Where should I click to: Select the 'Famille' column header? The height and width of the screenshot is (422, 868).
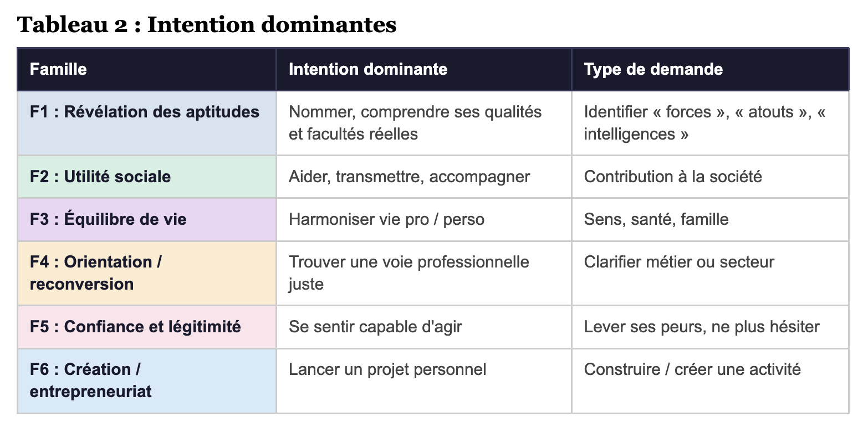pos(58,69)
